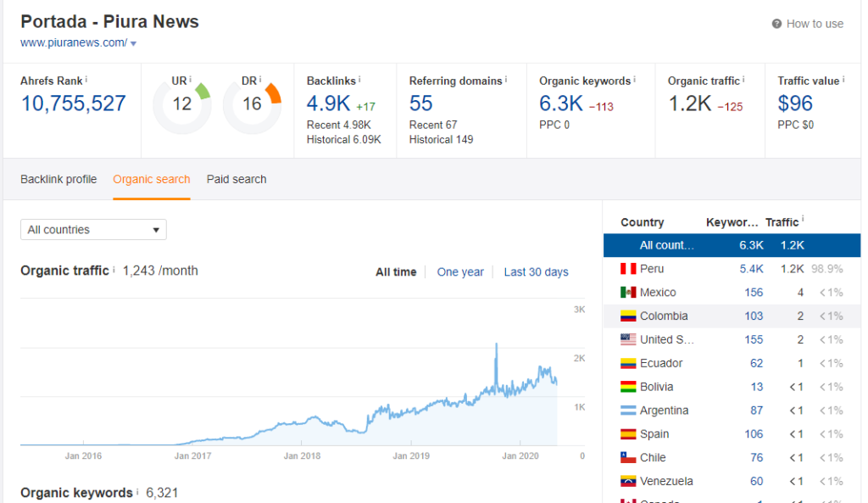Click the info icon beside Ahrefs Rank
The width and height of the screenshot is (868, 503).
click(x=86, y=80)
